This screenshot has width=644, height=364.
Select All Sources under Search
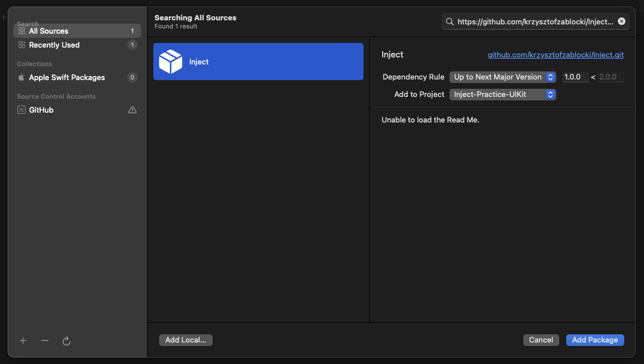[49, 30]
